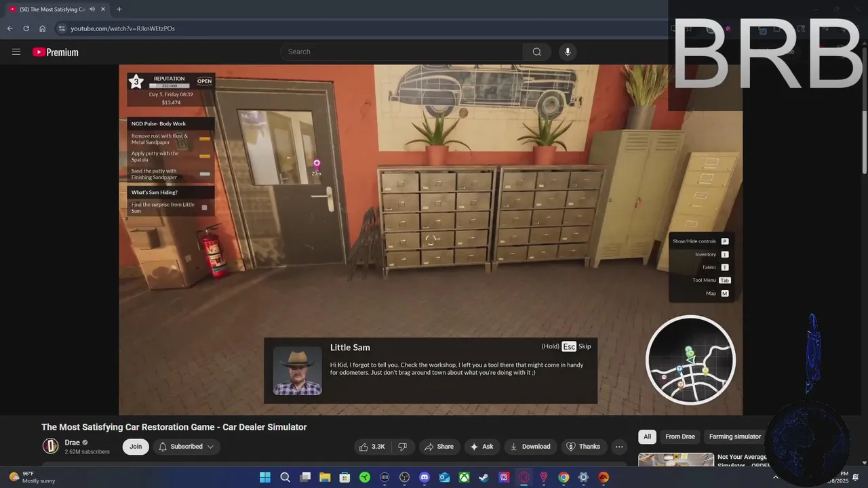This screenshot has width=868, height=488.
Task: Open Task View on taskbar
Action: pos(305,477)
